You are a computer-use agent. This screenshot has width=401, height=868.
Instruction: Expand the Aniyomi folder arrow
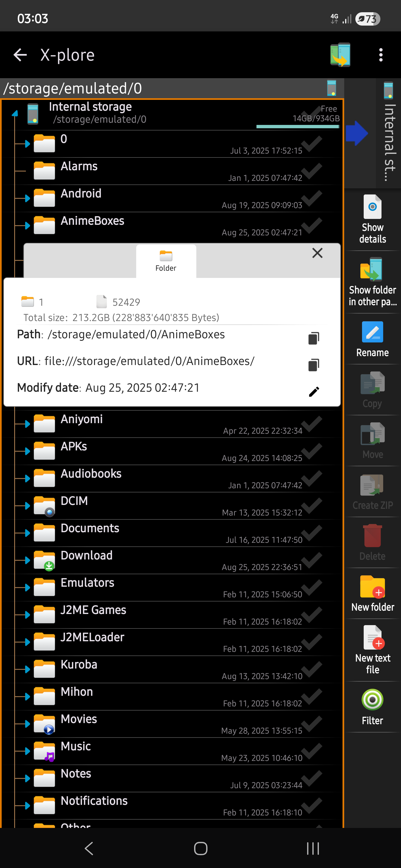coord(27,424)
